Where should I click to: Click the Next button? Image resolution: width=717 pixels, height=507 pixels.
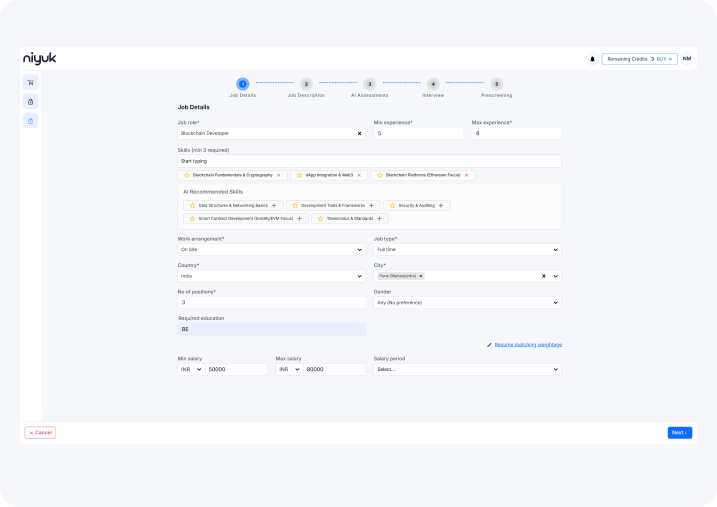pyautogui.click(x=679, y=433)
